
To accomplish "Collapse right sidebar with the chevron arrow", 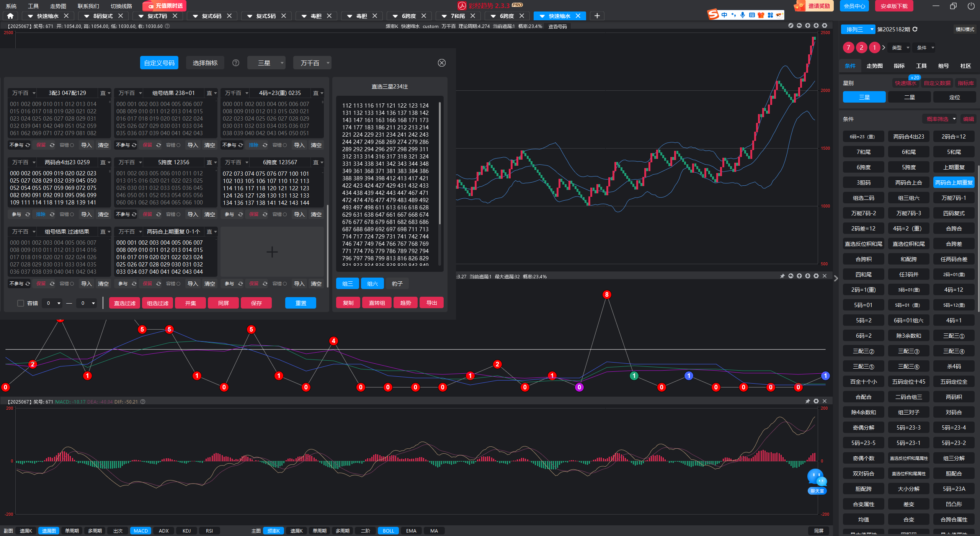I will pyautogui.click(x=836, y=279).
